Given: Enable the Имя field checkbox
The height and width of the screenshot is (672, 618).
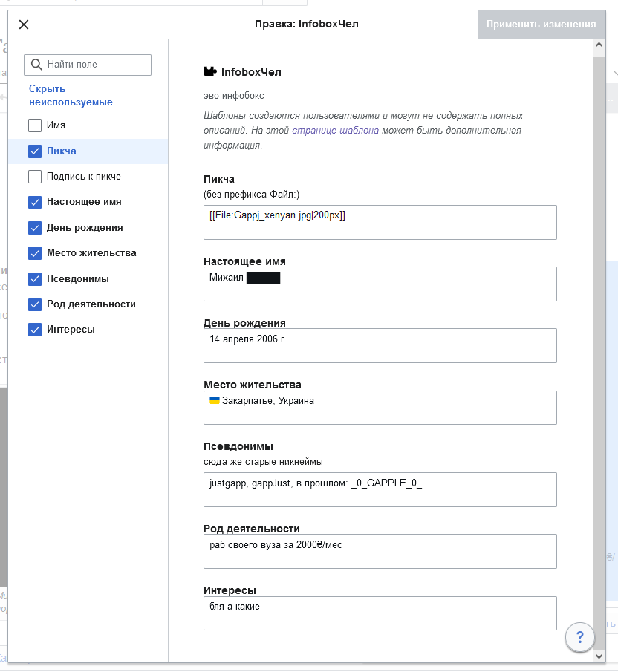Looking at the screenshot, I should pyautogui.click(x=35, y=125).
